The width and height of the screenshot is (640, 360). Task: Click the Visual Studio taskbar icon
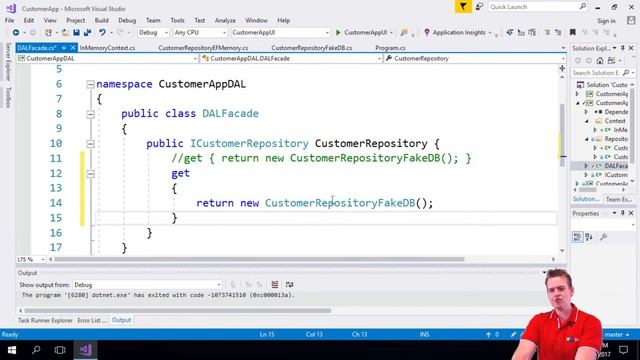coord(85,350)
